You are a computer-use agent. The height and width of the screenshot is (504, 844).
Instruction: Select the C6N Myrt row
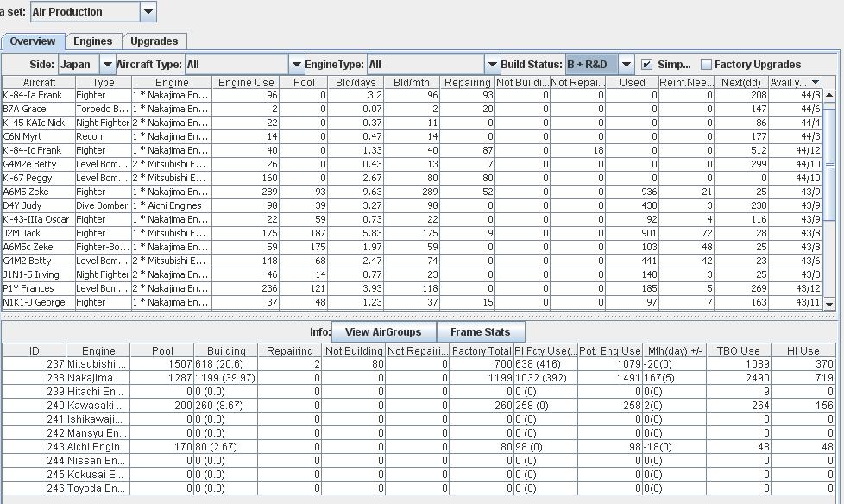[x=413, y=136]
